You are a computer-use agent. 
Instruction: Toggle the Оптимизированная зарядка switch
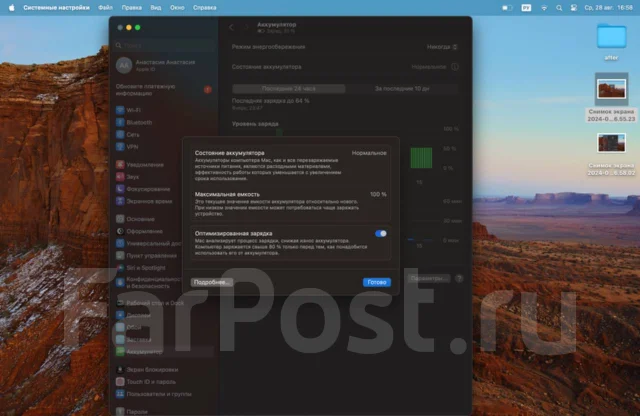point(380,234)
